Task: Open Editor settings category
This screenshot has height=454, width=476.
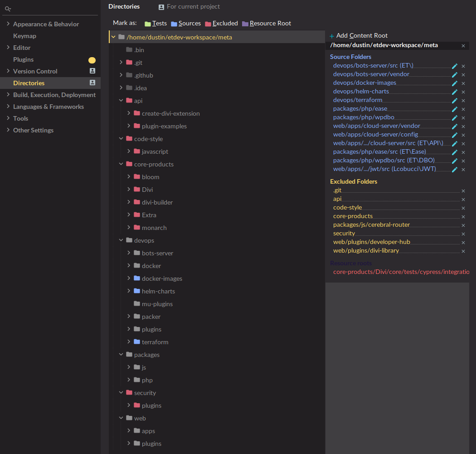Action: (x=22, y=48)
